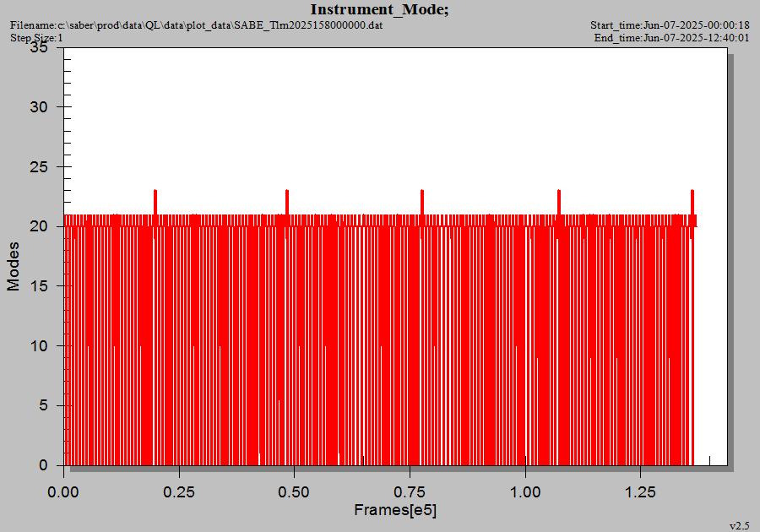Screen dimensions: 760x532
Task: Click the 'Frames[e5]' x-axis label
Action: [395, 510]
